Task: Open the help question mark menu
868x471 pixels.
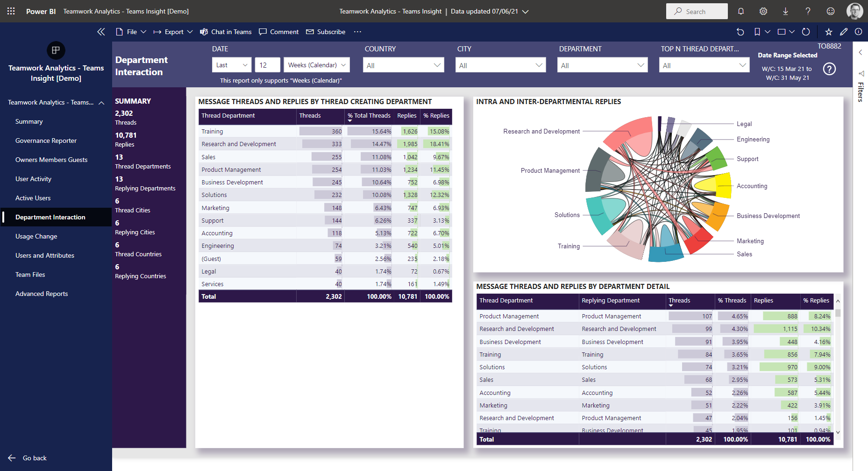Action: click(x=808, y=11)
